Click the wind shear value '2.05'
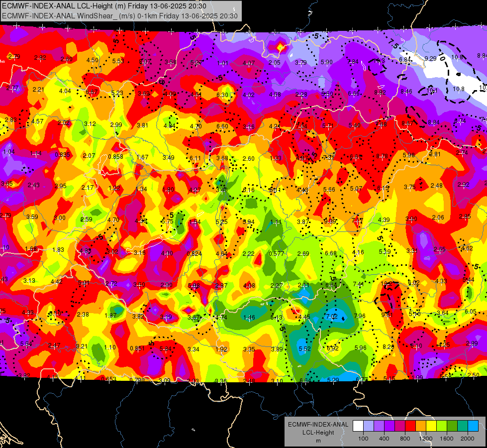The width and height of the screenshot is (487, 448). 274,63
